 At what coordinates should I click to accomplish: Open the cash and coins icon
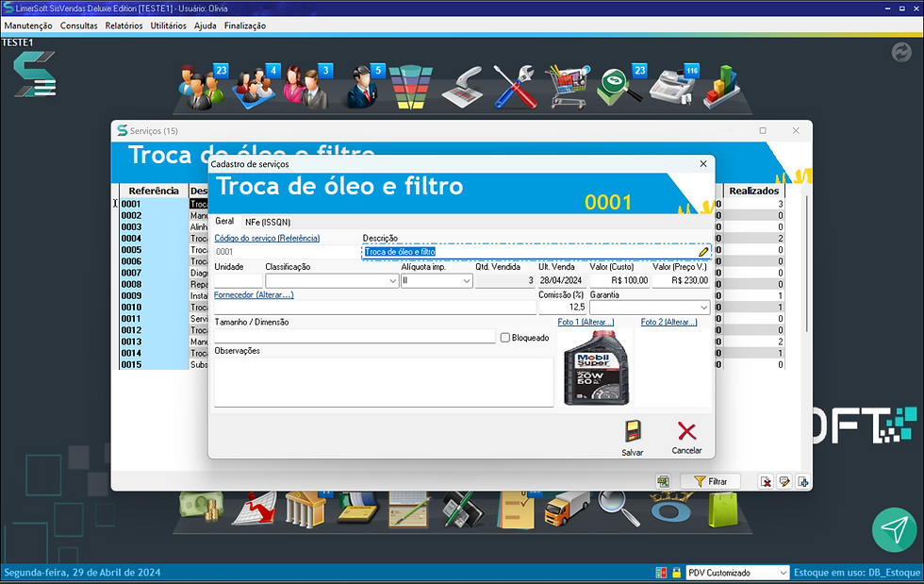[x=202, y=508]
